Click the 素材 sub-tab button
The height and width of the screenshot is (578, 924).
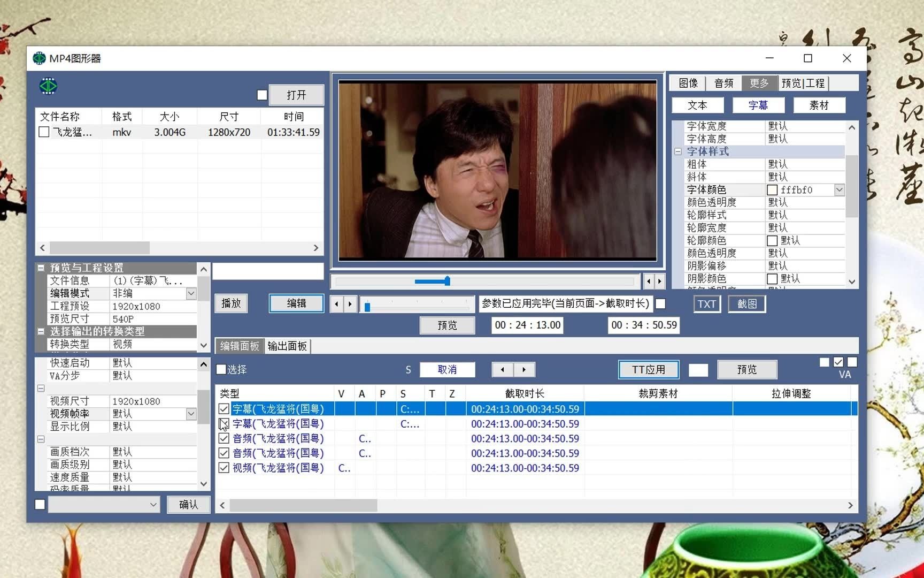[819, 105]
